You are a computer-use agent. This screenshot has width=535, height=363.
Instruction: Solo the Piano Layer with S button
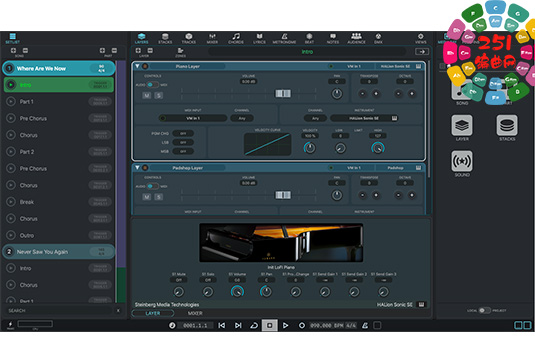tap(159, 96)
